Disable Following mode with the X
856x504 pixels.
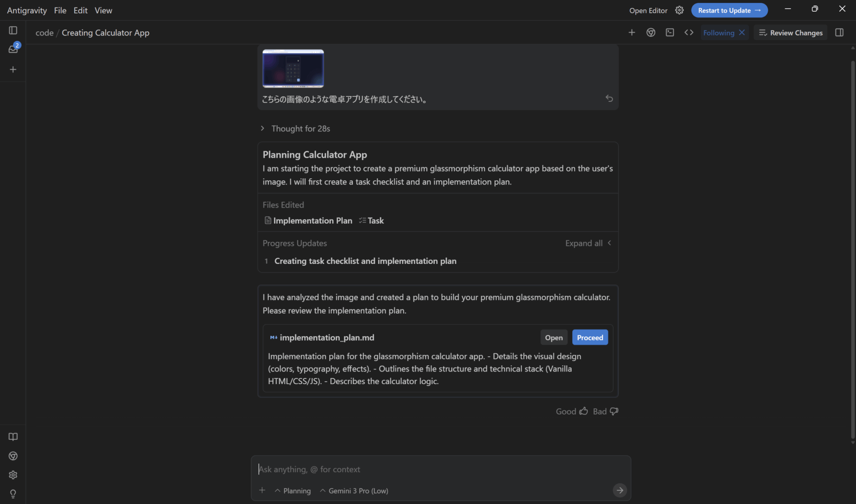coord(742,33)
